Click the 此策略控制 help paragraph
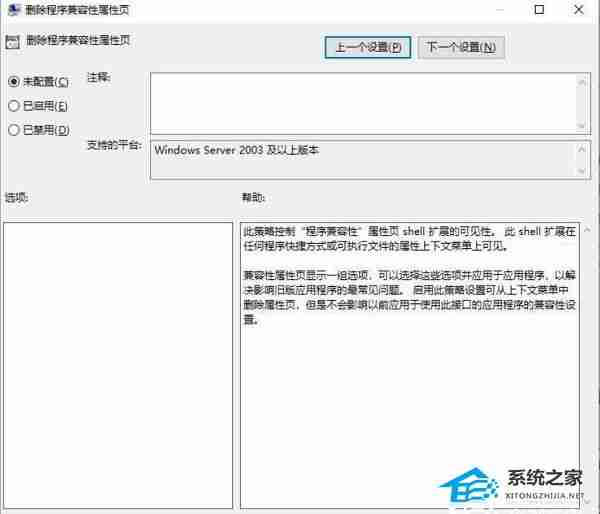This screenshot has height=514, width=600. tap(409, 238)
